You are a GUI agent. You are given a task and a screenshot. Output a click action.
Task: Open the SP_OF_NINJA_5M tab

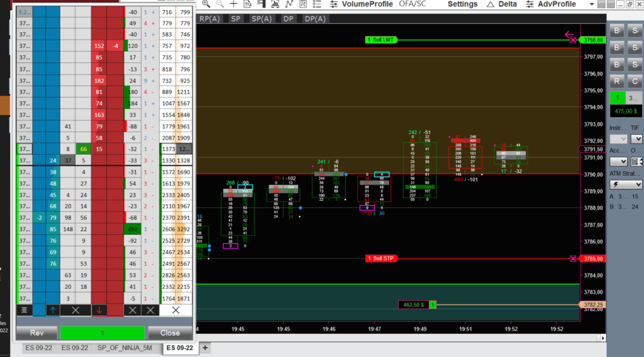(125, 348)
